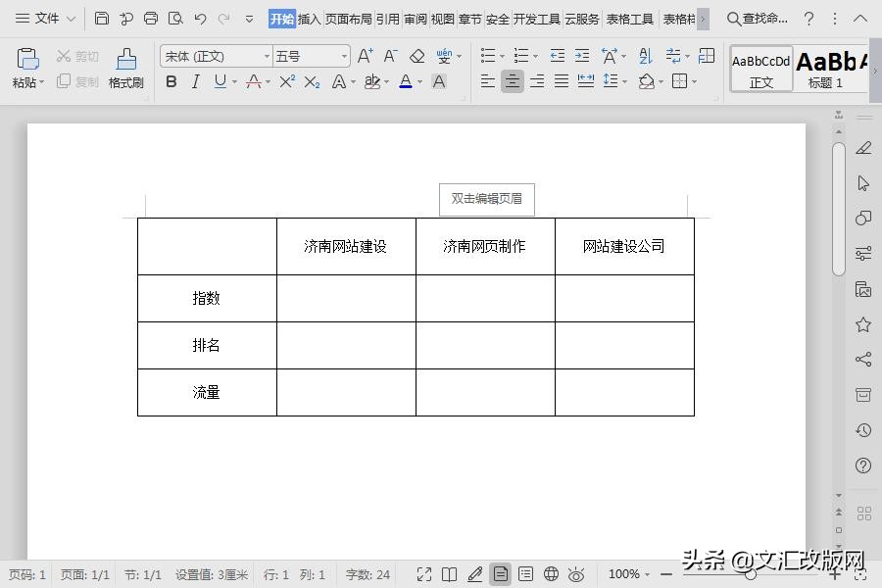The image size is (882, 588).
Task: Toggle italic formatting
Action: coord(195,81)
